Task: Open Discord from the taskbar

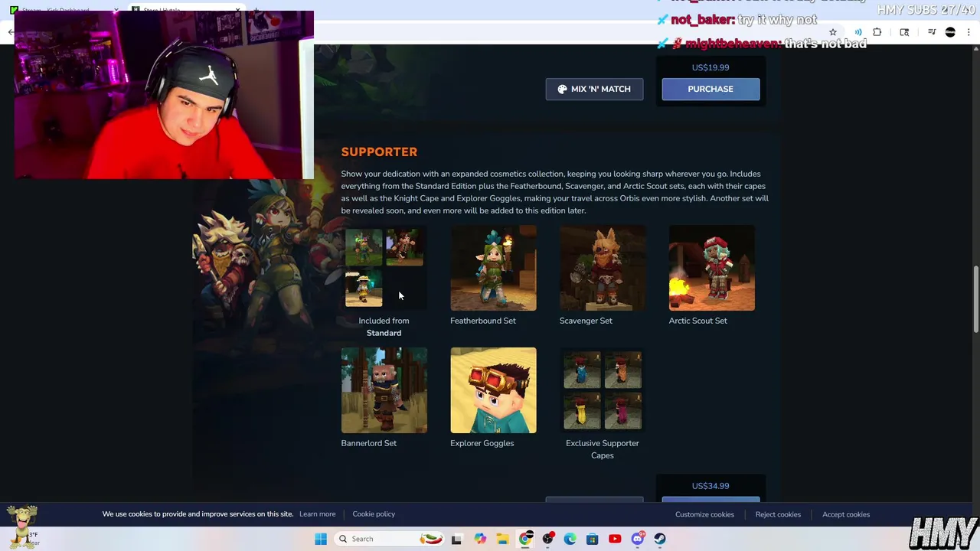Action: point(638,539)
